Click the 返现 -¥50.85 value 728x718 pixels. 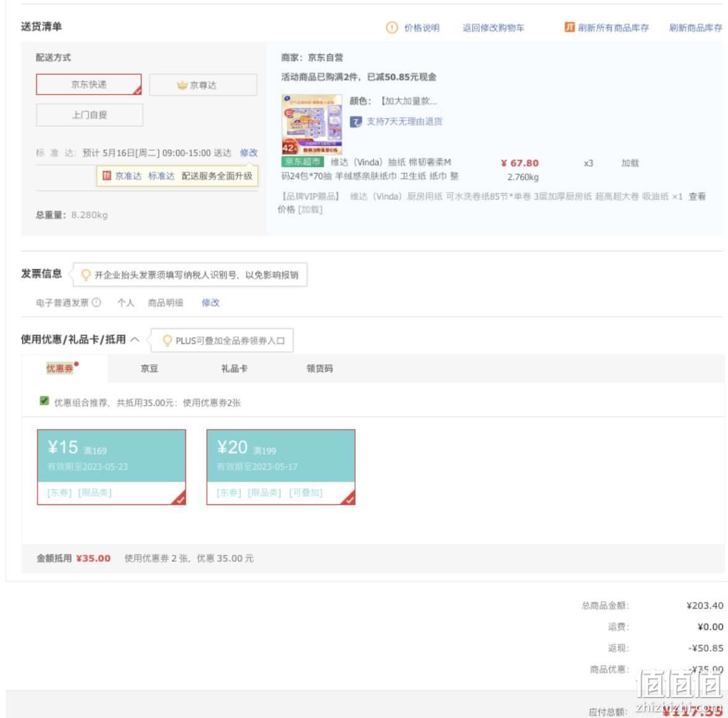pyautogui.click(x=705, y=648)
